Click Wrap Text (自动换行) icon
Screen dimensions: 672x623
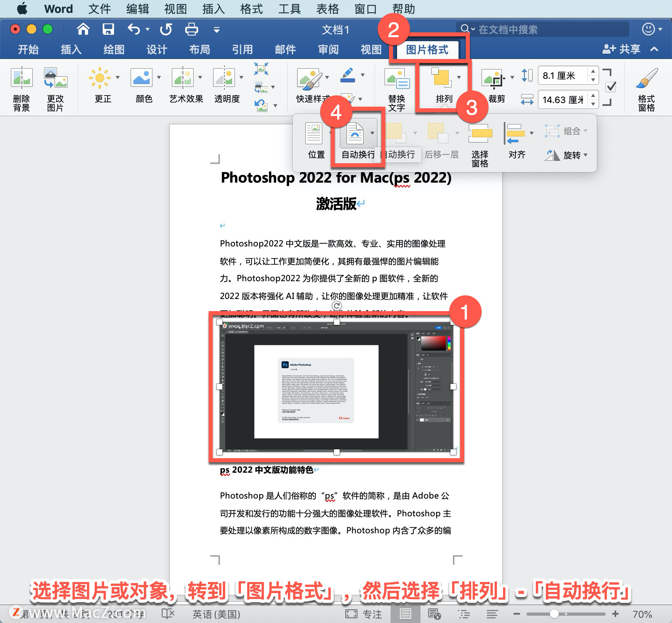[x=355, y=133]
